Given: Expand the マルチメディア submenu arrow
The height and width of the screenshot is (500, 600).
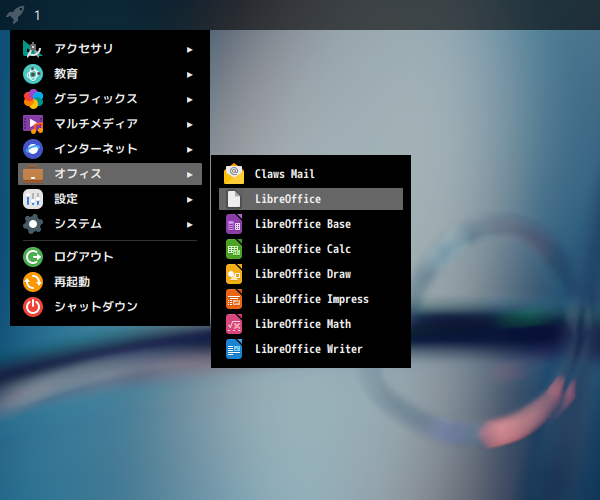Looking at the screenshot, I should (189, 125).
